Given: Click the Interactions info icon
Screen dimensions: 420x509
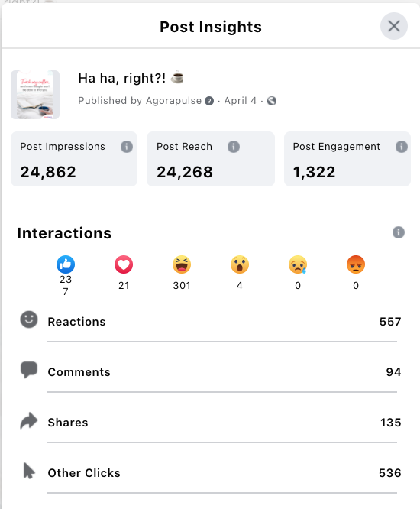Looking at the screenshot, I should tap(399, 232).
